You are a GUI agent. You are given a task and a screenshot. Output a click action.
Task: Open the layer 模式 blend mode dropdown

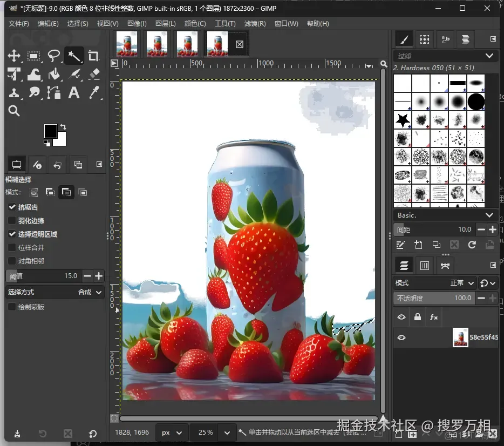435,283
